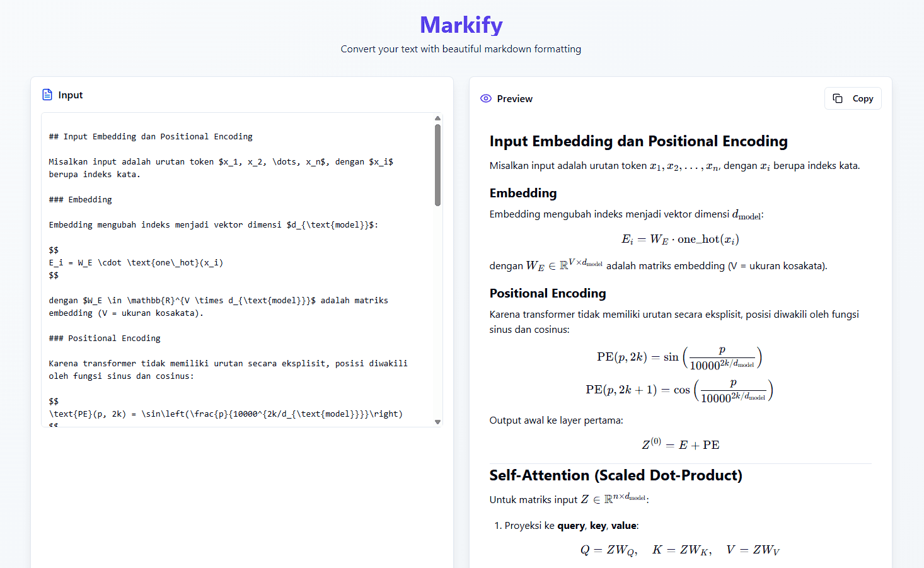Click the '## Input Embedding dan Positional Encoding' source line
Image resolution: width=924 pixels, height=568 pixels.
[151, 136]
